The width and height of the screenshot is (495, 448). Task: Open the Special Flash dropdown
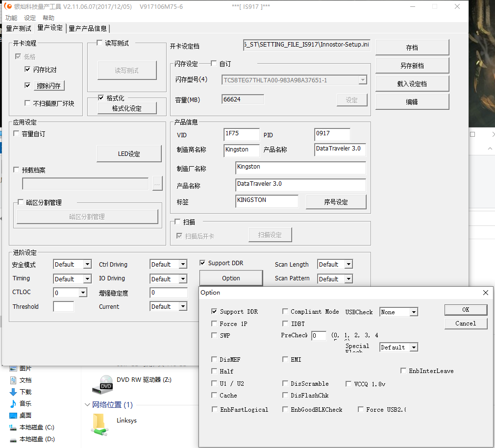click(x=414, y=348)
